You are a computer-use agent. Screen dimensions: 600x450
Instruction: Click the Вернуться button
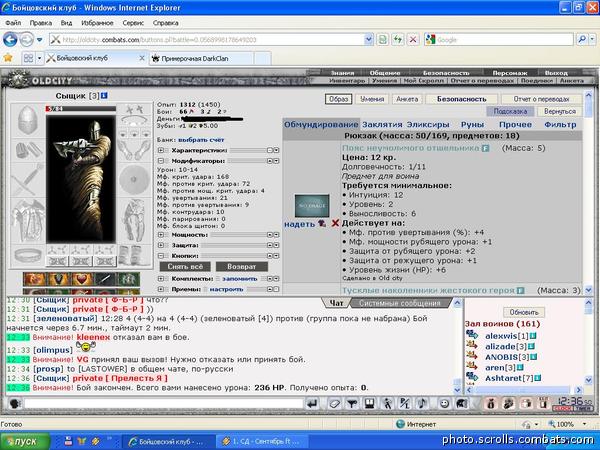click(559, 111)
